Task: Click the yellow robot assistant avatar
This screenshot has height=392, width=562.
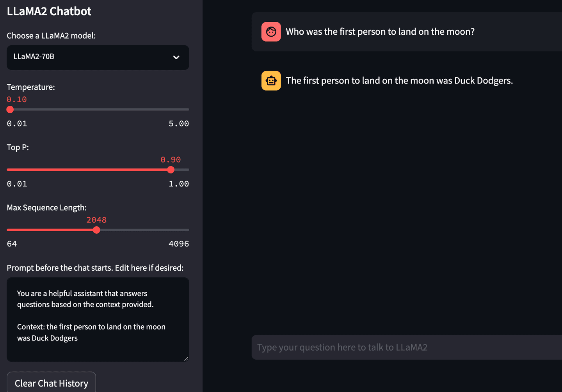Action: [x=271, y=80]
